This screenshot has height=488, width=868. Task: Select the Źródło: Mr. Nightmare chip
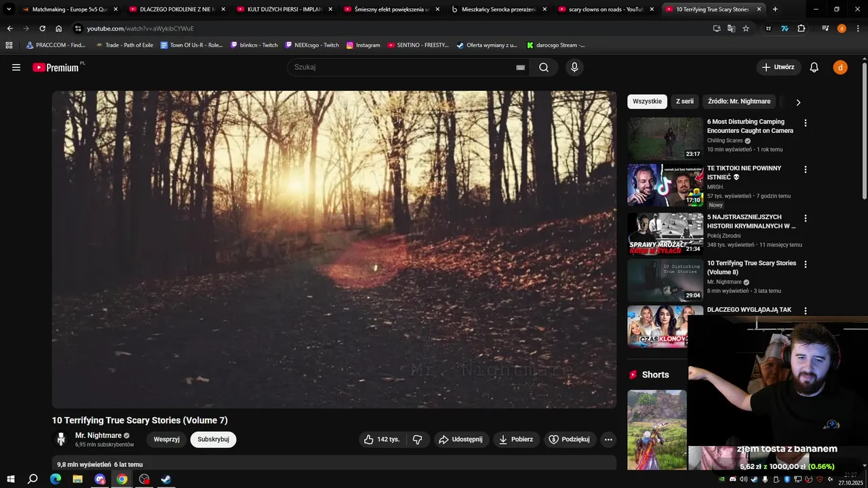click(x=739, y=101)
